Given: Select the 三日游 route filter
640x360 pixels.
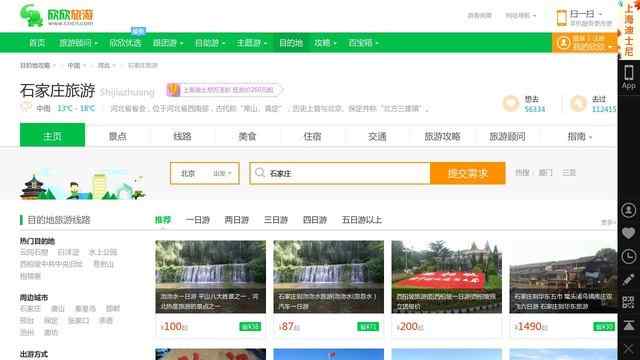Looking at the screenshot, I should click(276, 220).
